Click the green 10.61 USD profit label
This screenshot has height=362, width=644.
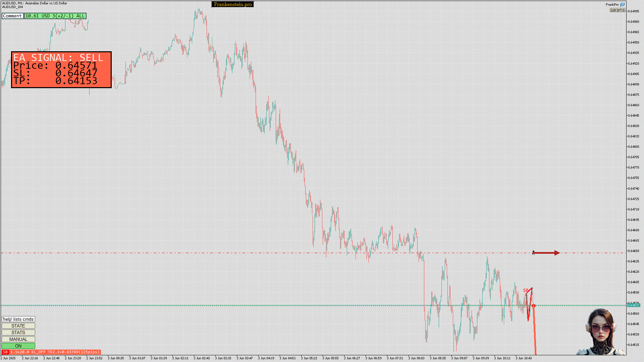tap(55, 16)
